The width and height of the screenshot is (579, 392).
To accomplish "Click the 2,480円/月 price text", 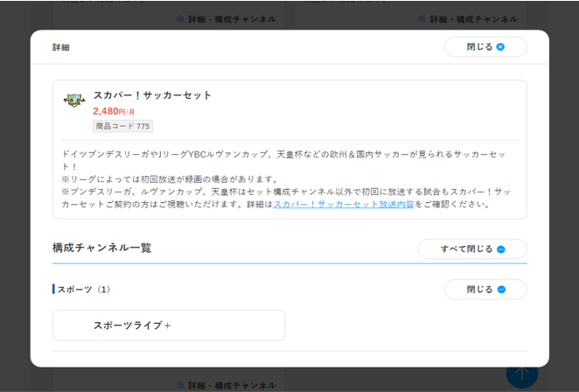I will 114,111.
